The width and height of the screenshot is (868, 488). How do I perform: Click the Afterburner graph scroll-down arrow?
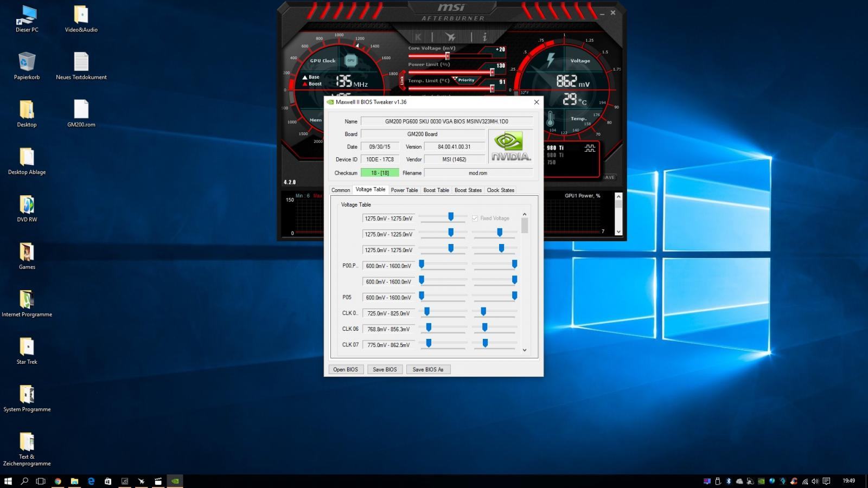point(618,232)
